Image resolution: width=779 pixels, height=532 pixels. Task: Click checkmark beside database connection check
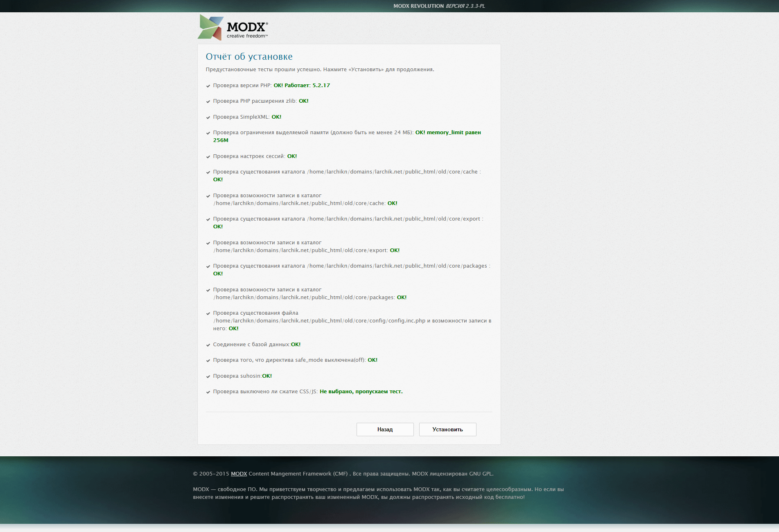pyautogui.click(x=208, y=345)
